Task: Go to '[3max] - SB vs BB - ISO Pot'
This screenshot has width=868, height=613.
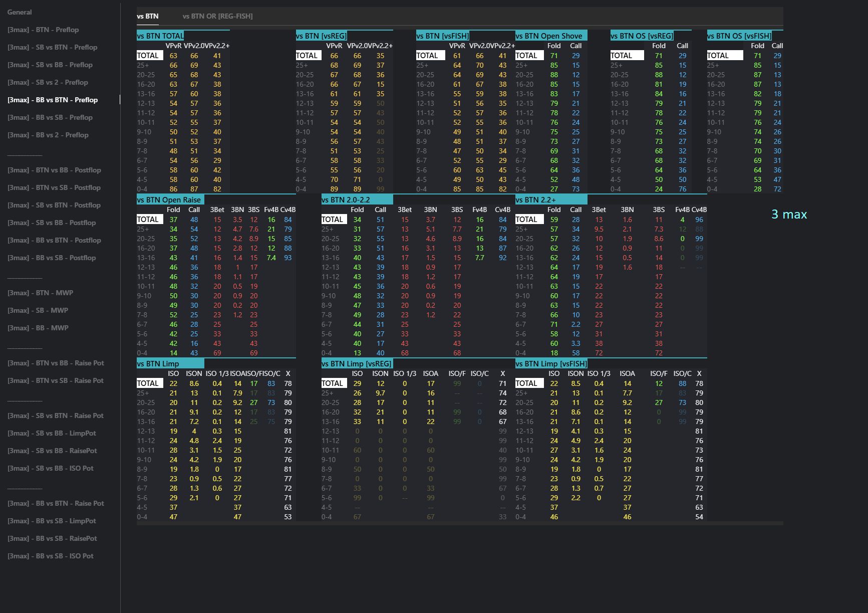Action: pos(51,468)
